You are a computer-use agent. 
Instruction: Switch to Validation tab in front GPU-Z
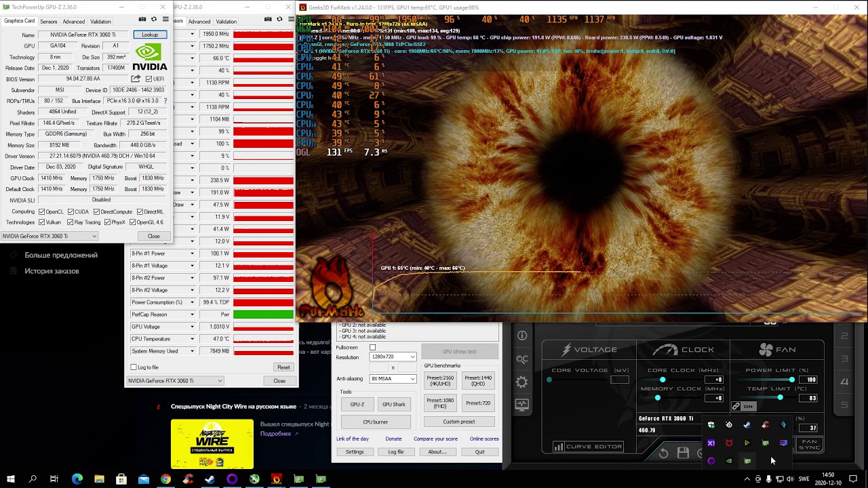[x=100, y=22]
